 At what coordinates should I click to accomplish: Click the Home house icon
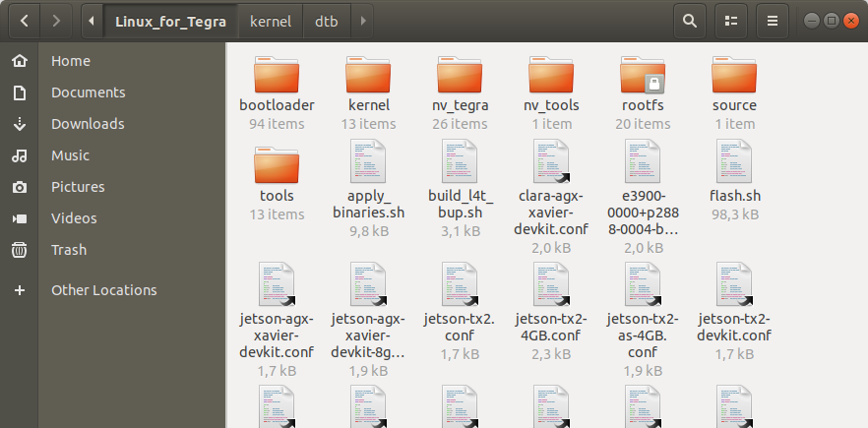point(20,61)
